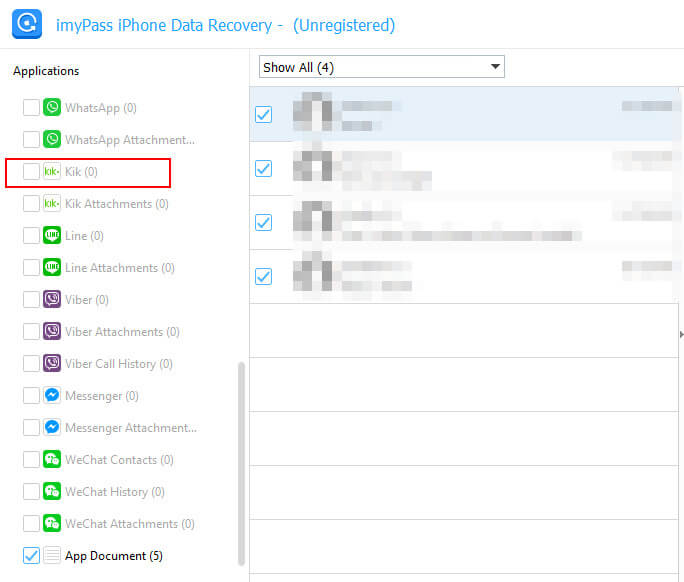
Task: Tick the Viber Call History checkbox
Action: (31, 363)
